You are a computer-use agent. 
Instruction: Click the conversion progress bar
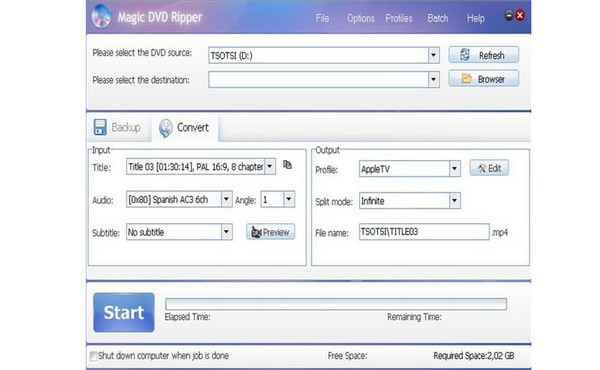tap(336, 304)
